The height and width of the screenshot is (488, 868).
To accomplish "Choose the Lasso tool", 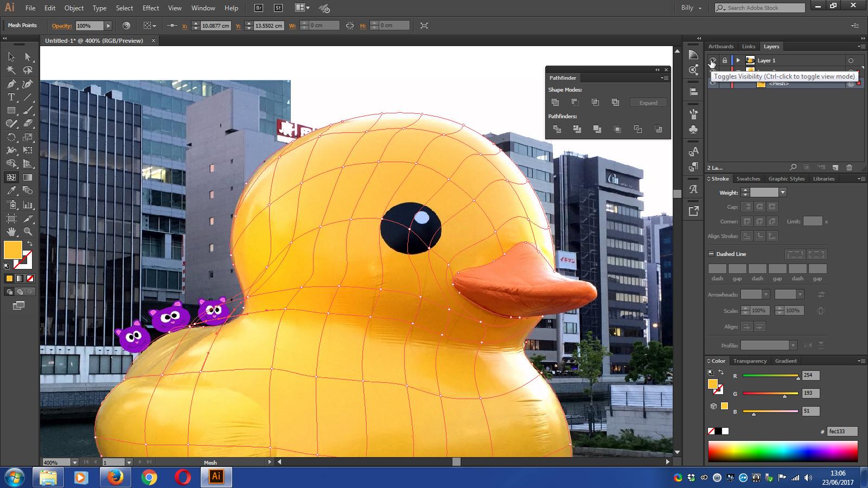I will (x=28, y=70).
